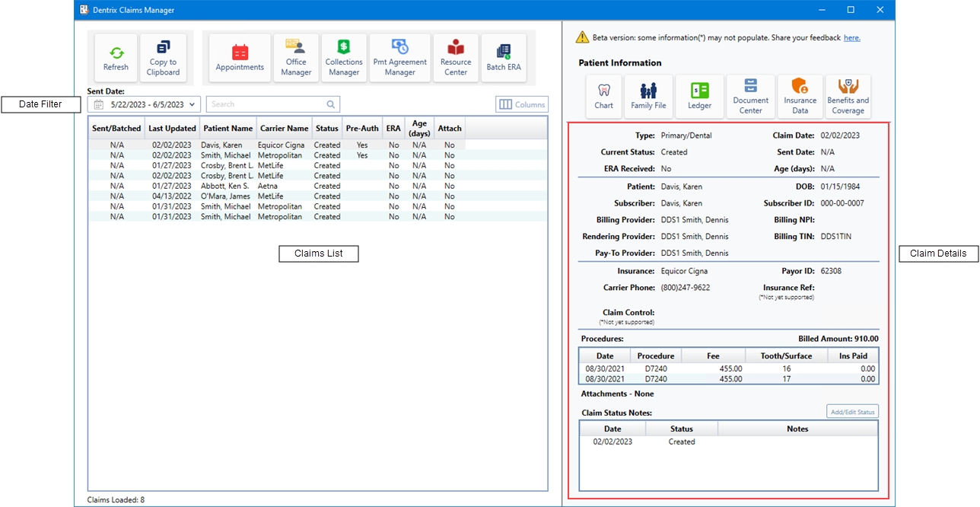Click the Tooth/Surface column header
Viewport: 980px width, 507px height.
click(786, 356)
